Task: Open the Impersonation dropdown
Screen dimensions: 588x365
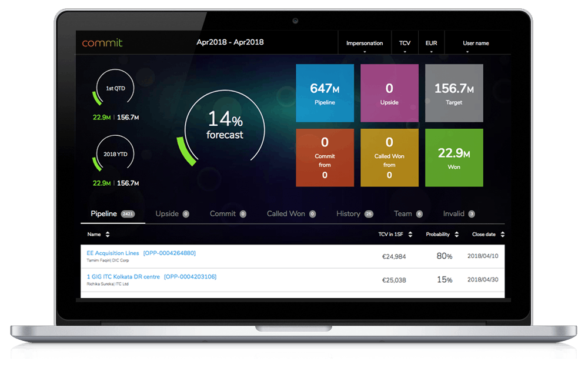Action: pos(365,44)
